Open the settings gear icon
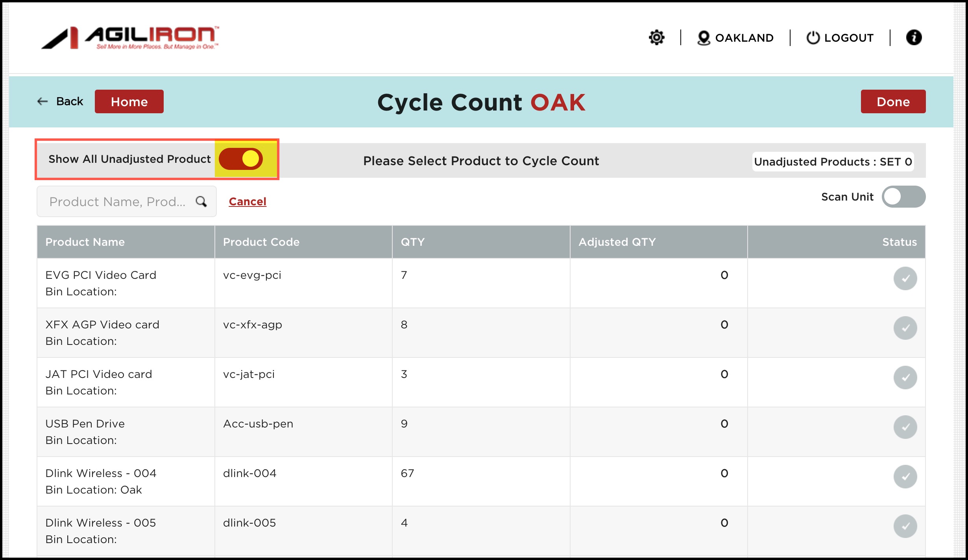The height and width of the screenshot is (560, 968). pyautogui.click(x=656, y=38)
